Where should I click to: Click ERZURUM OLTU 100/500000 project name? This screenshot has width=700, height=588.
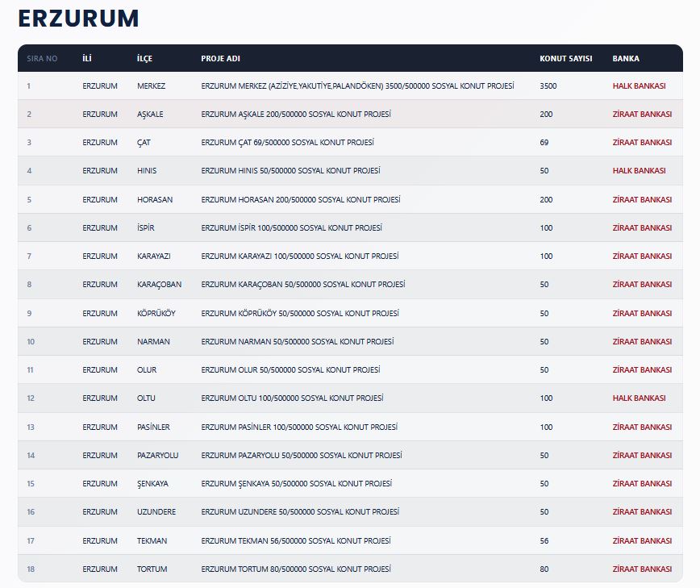(x=292, y=398)
